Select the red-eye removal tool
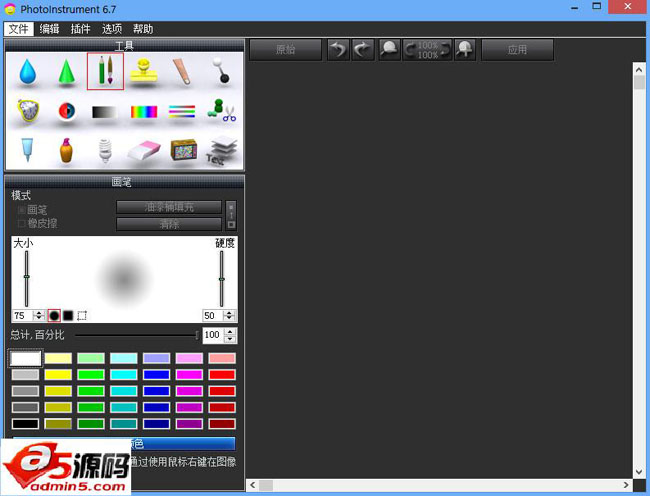 click(x=66, y=111)
